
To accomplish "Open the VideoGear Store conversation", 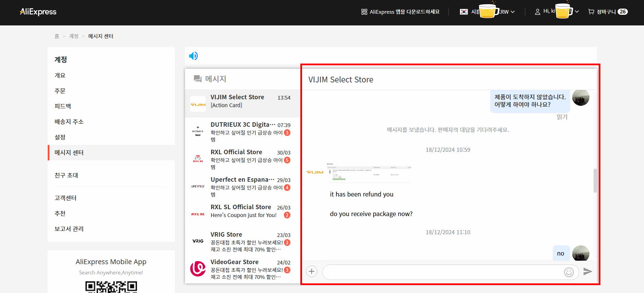I will click(x=243, y=269).
